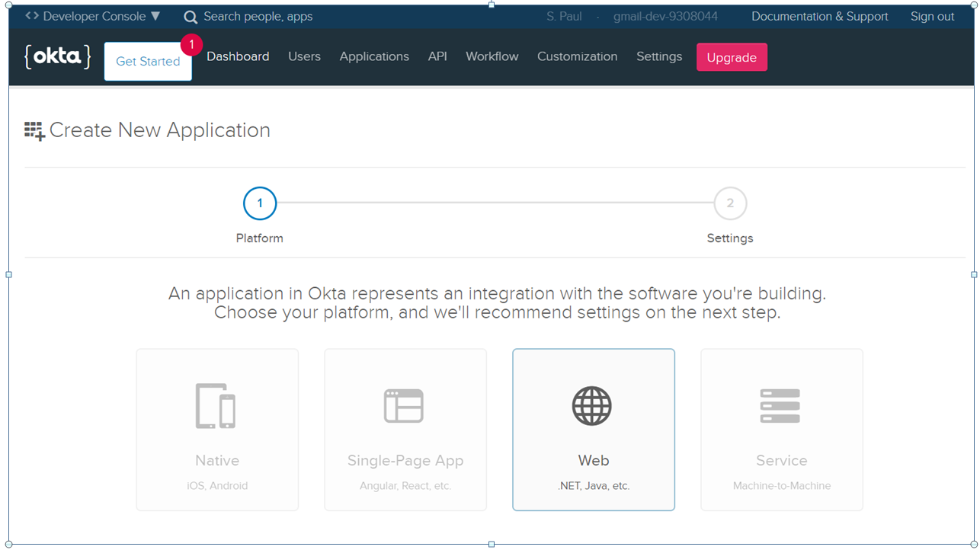Click the Service machine-to-machine server icon
The height and width of the screenshot is (553, 980).
pyautogui.click(x=781, y=405)
